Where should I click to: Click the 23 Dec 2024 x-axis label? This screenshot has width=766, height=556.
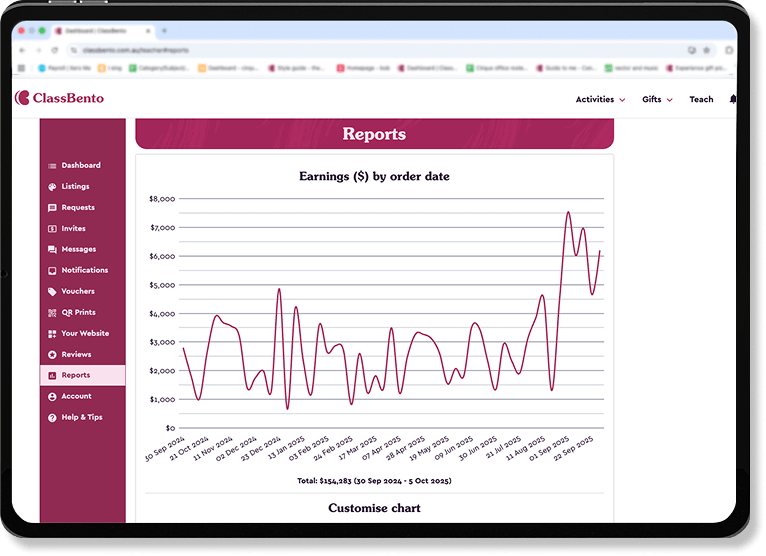(260, 449)
